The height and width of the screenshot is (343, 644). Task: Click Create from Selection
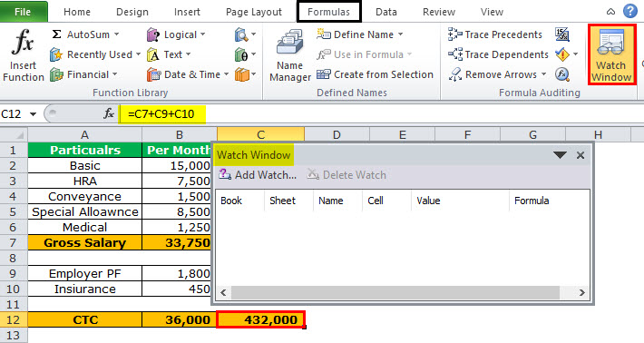click(x=375, y=74)
